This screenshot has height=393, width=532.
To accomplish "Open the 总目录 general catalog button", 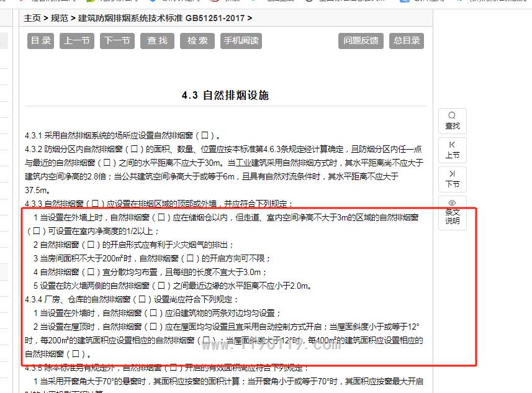I will tap(407, 40).
